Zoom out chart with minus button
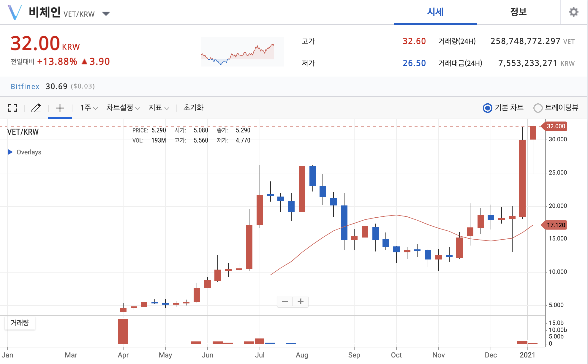588x364 pixels. [285, 302]
